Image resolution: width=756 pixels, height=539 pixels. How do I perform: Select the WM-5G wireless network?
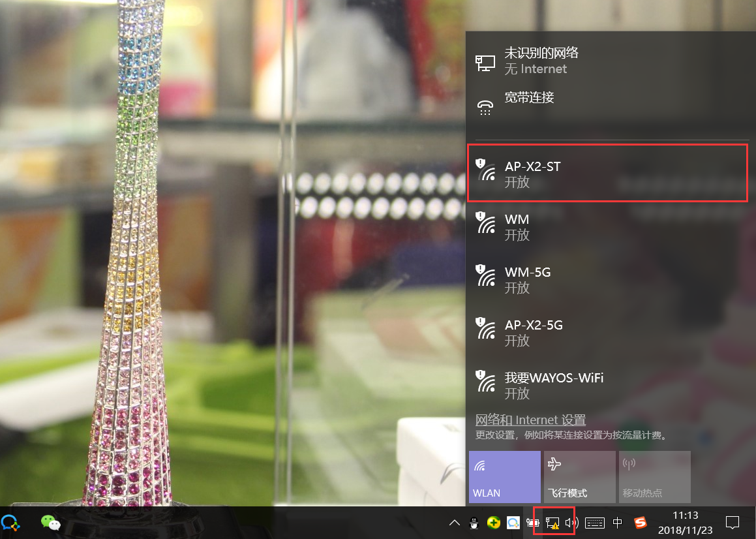pos(607,279)
